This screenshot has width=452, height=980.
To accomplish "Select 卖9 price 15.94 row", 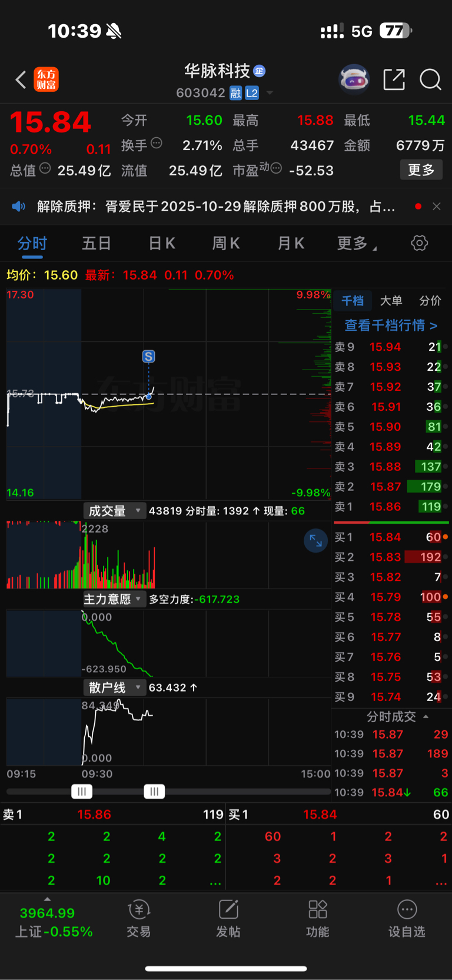I will 391,347.
